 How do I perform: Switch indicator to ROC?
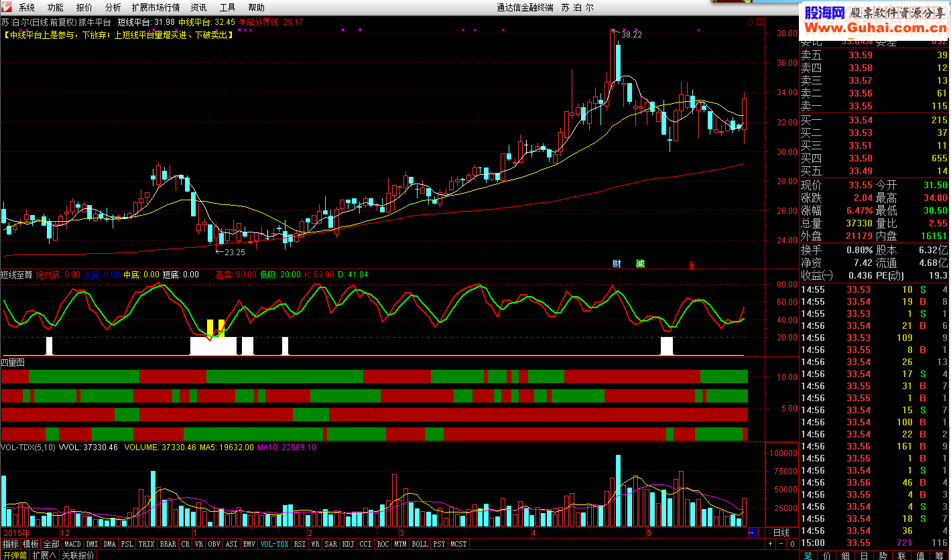coord(383,544)
